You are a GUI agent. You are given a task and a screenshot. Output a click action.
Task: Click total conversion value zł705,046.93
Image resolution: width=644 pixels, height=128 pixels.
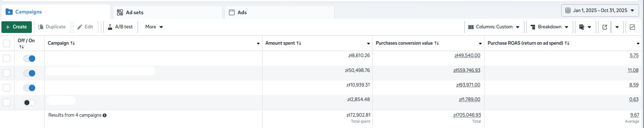tap(467, 115)
